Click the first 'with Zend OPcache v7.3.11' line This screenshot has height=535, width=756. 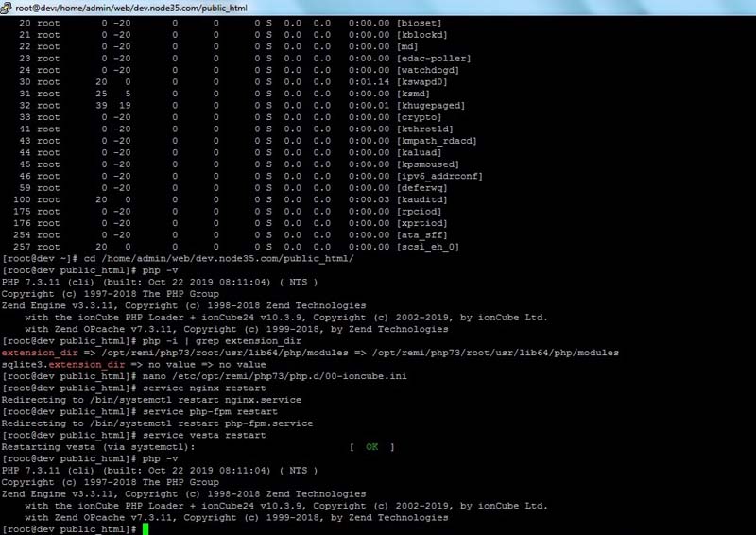click(237, 329)
